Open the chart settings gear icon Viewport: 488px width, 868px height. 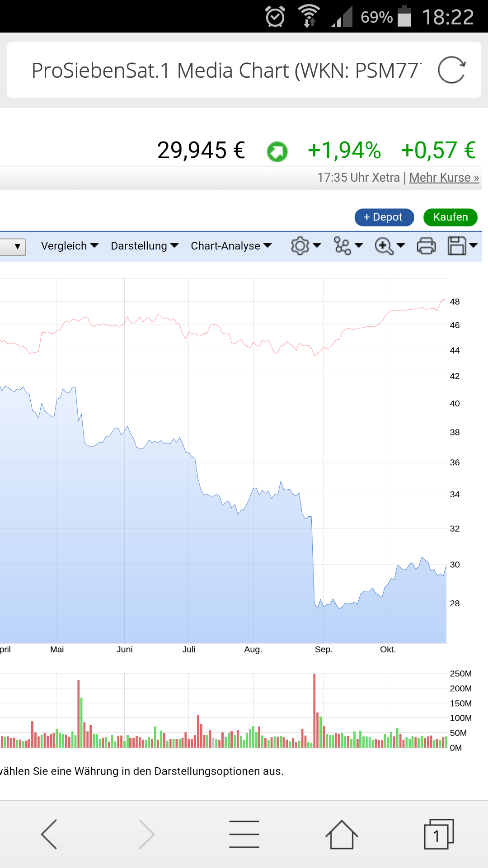(300, 246)
